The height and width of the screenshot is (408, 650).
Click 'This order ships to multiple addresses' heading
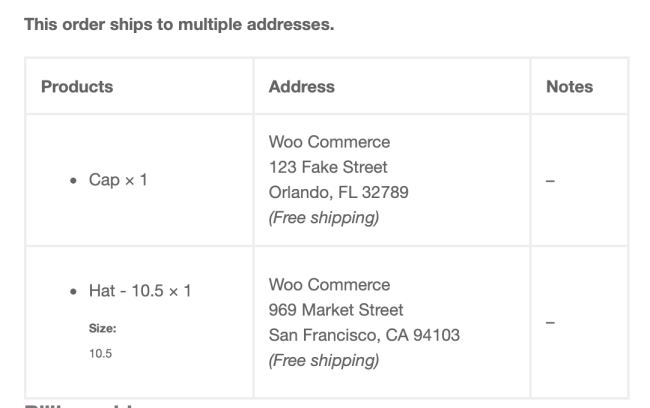pos(179,24)
